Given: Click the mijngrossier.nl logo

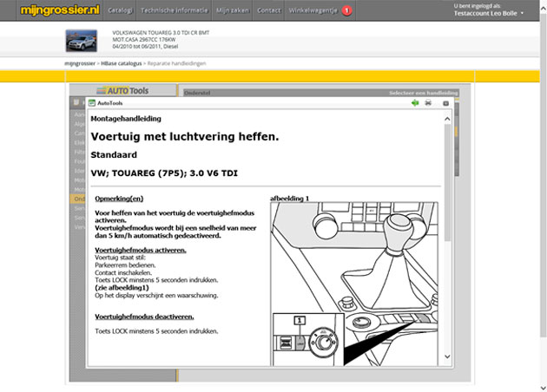Looking at the screenshot, I should click(60, 10).
